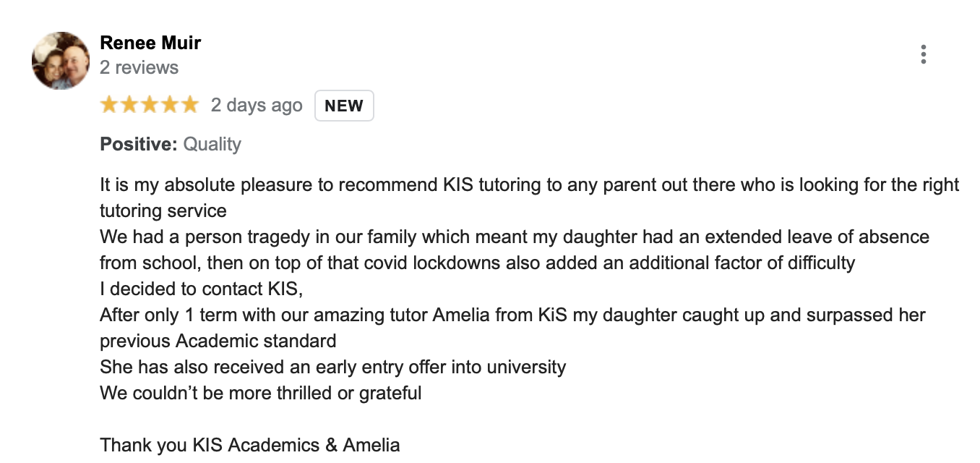This screenshot has width=980, height=463.
Task: Click the fifth gold rating star
Action: (x=189, y=105)
